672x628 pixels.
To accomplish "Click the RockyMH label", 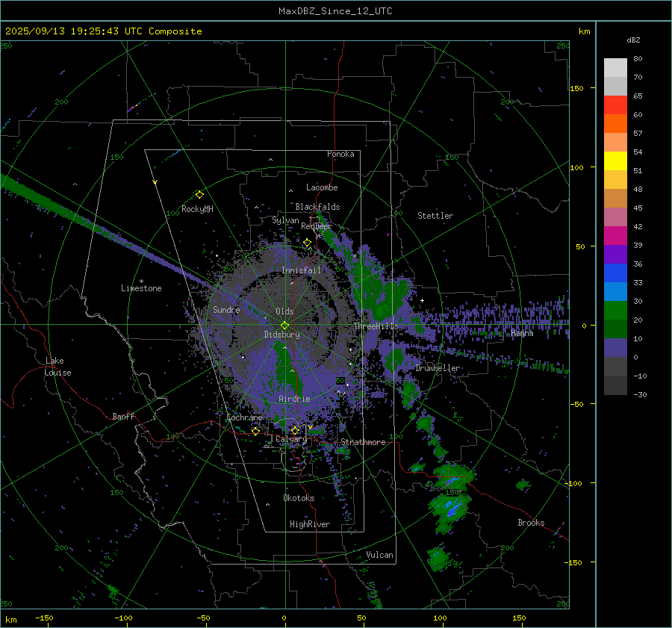I will pyautogui.click(x=197, y=209).
